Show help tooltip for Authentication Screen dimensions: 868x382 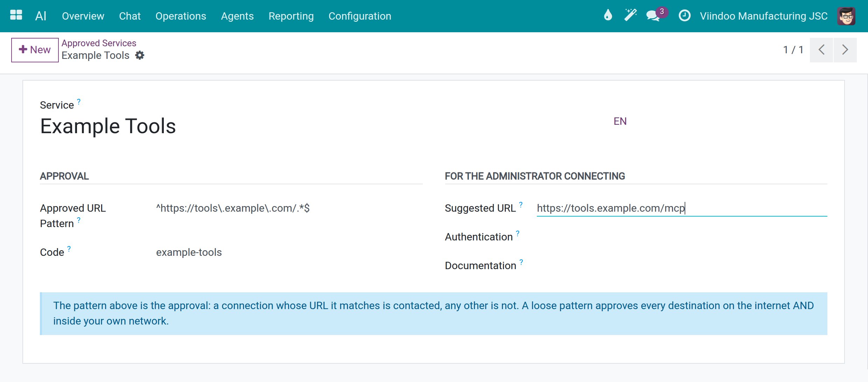pos(518,233)
